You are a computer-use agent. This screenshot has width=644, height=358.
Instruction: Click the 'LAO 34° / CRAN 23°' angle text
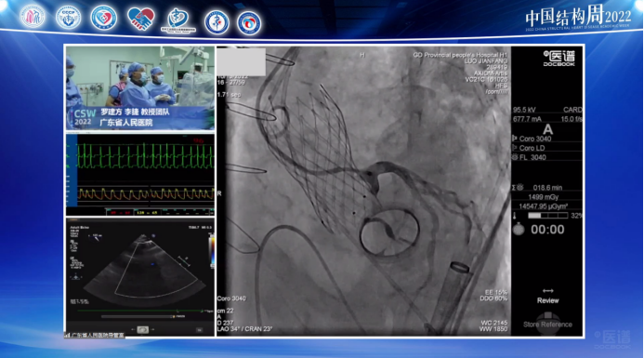244,329
